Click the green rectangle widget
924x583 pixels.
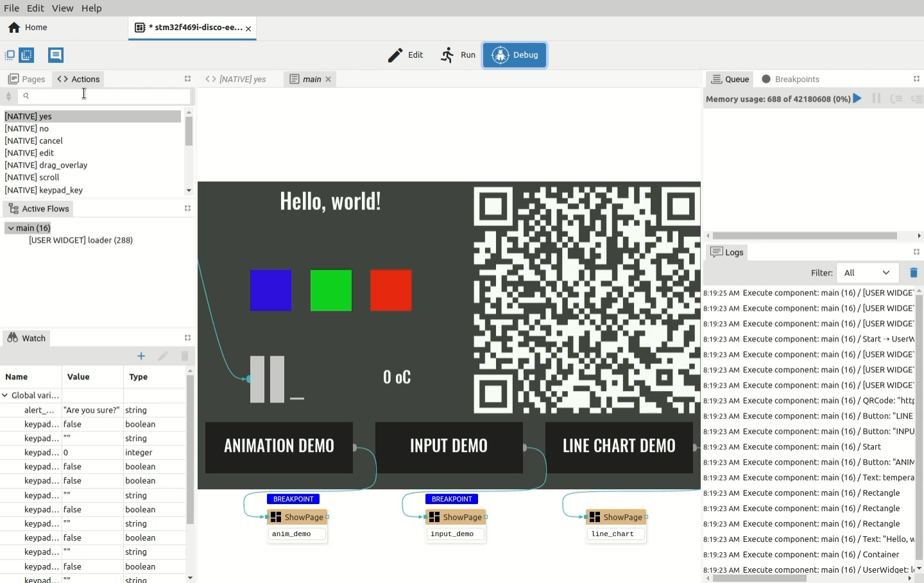tap(331, 290)
